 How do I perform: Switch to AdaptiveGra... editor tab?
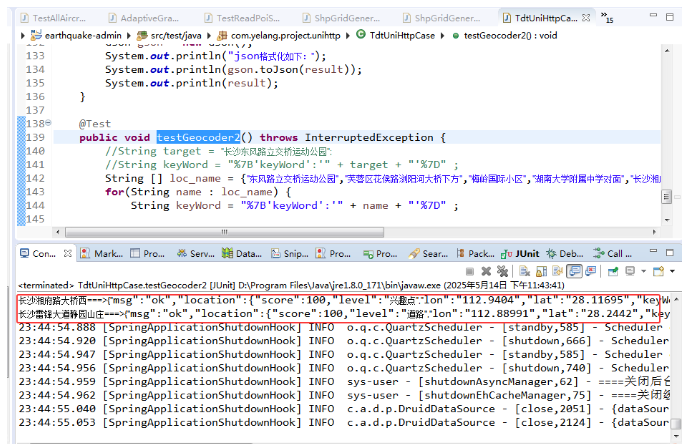point(143,18)
